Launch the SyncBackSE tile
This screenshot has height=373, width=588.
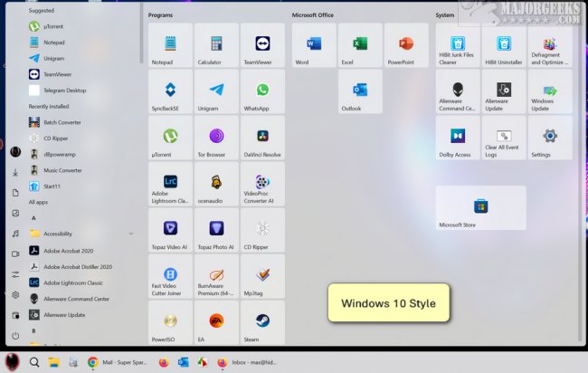(170, 91)
